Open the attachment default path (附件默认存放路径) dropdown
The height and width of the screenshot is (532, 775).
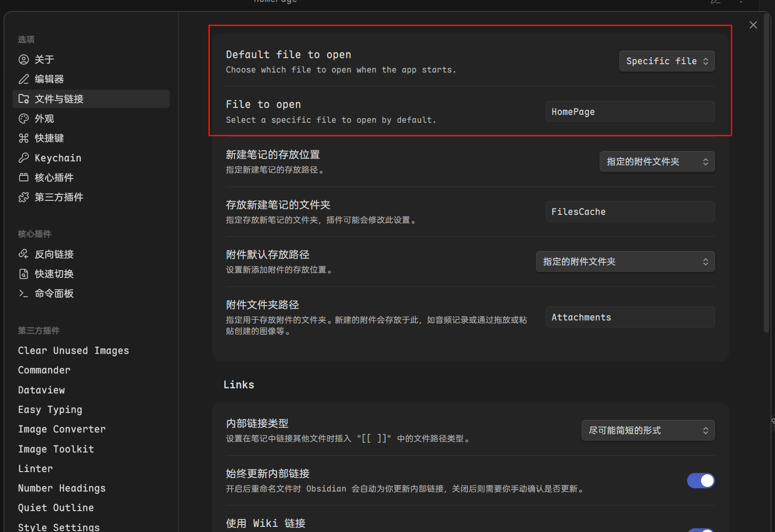pyautogui.click(x=625, y=262)
